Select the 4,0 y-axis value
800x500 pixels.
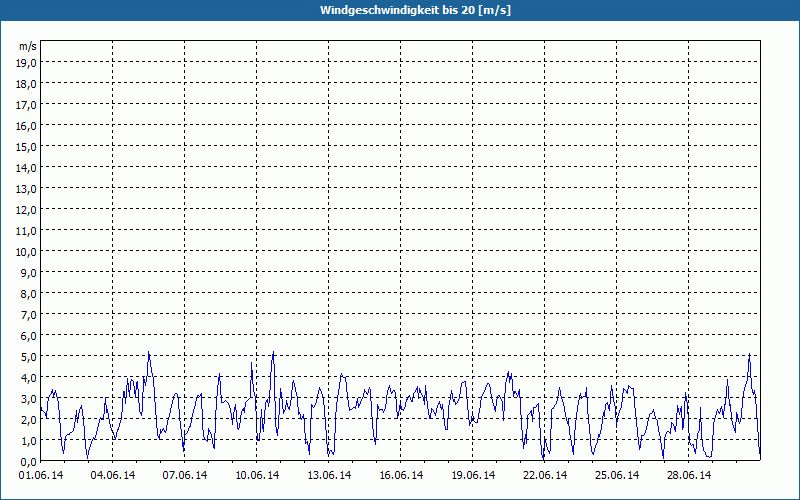tap(29, 378)
